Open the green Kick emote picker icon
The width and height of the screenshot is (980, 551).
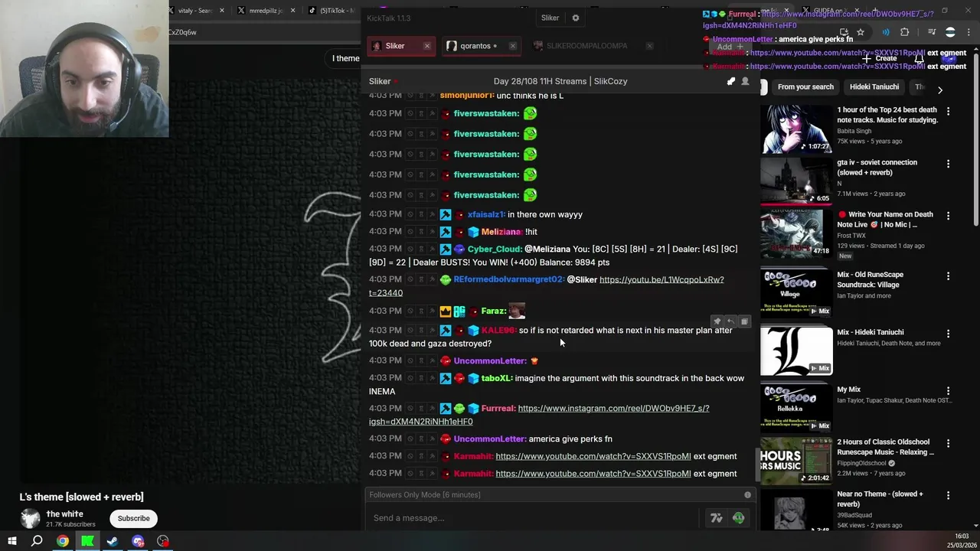pyautogui.click(x=739, y=518)
